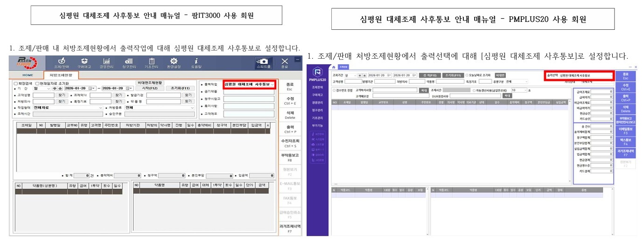This screenshot has height=245, width=644.
Task: Launch 스피드콜 camera icon
Action: [264, 63]
